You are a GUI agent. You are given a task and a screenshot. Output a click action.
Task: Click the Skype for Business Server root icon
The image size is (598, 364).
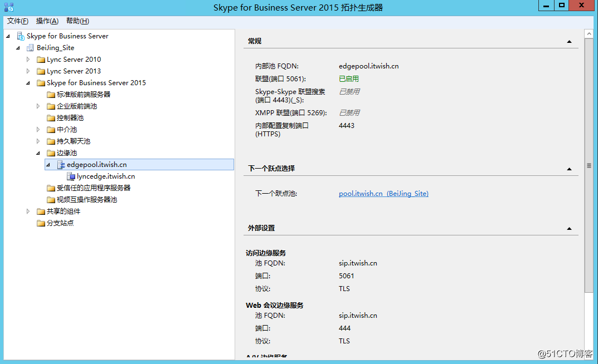click(21, 36)
